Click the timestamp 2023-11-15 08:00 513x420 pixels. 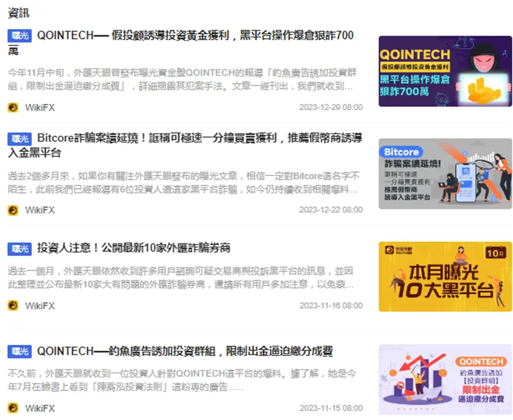[331, 408]
